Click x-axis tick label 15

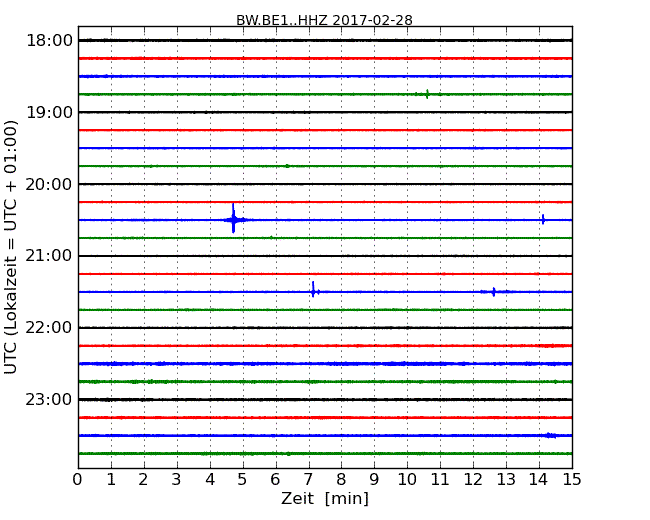point(572,479)
